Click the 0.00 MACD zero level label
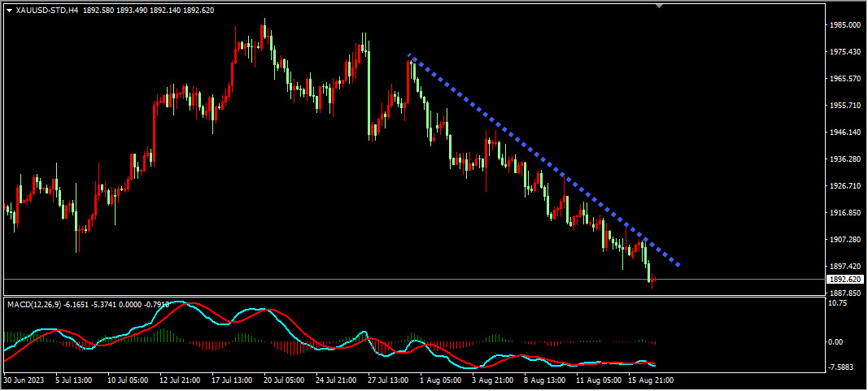Screen dimensions: 868x391 (x=836, y=342)
